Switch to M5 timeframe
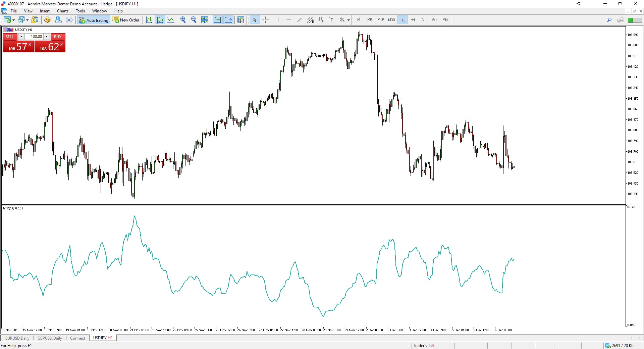This screenshot has width=644, height=349. tap(370, 20)
